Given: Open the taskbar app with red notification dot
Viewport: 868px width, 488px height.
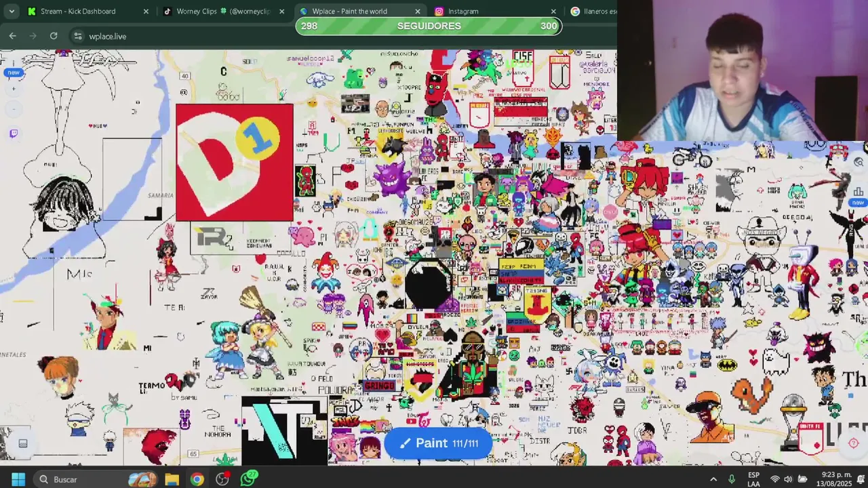Looking at the screenshot, I should (x=222, y=479).
